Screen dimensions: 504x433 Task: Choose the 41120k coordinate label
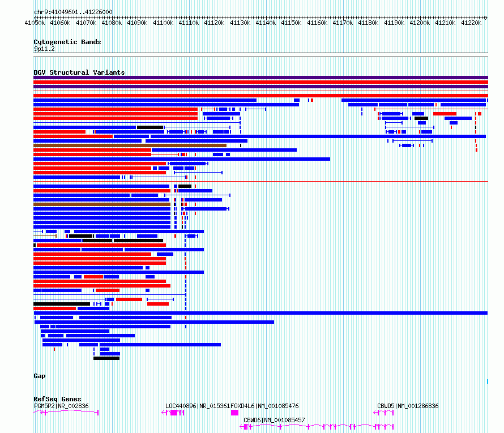(x=215, y=23)
